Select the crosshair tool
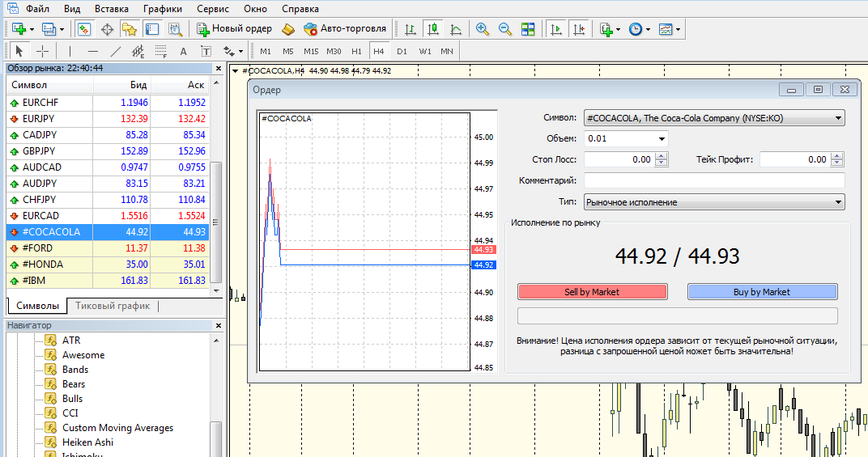Image resolution: width=868 pixels, height=457 pixels. pos(43,52)
